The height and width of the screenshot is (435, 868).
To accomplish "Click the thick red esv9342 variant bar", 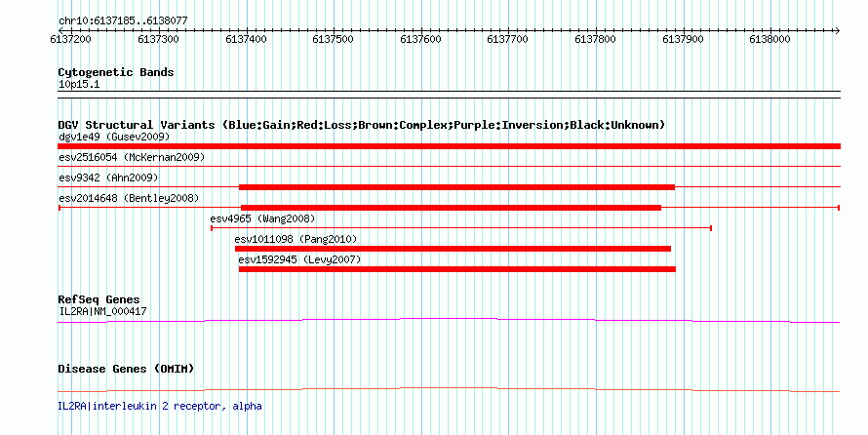I will 456,187.
